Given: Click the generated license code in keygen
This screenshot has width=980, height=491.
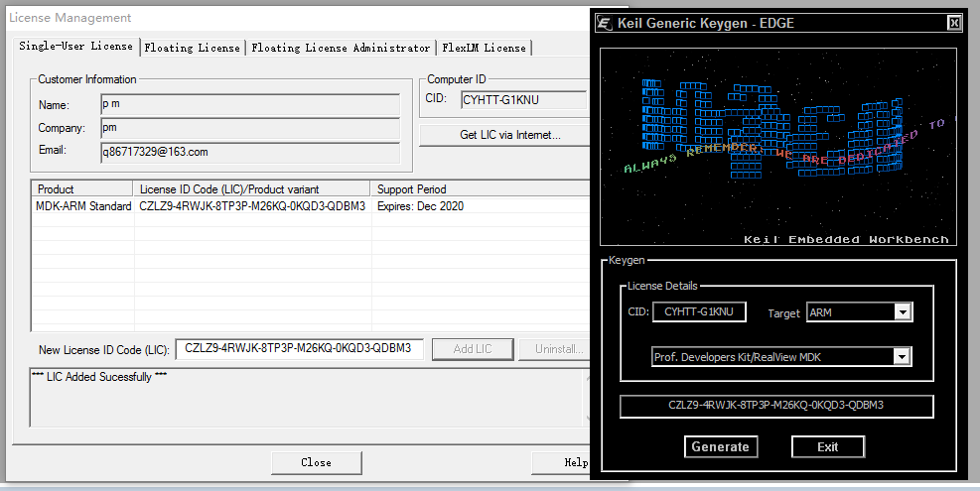Looking at the screenshot, I should [776, 406].
